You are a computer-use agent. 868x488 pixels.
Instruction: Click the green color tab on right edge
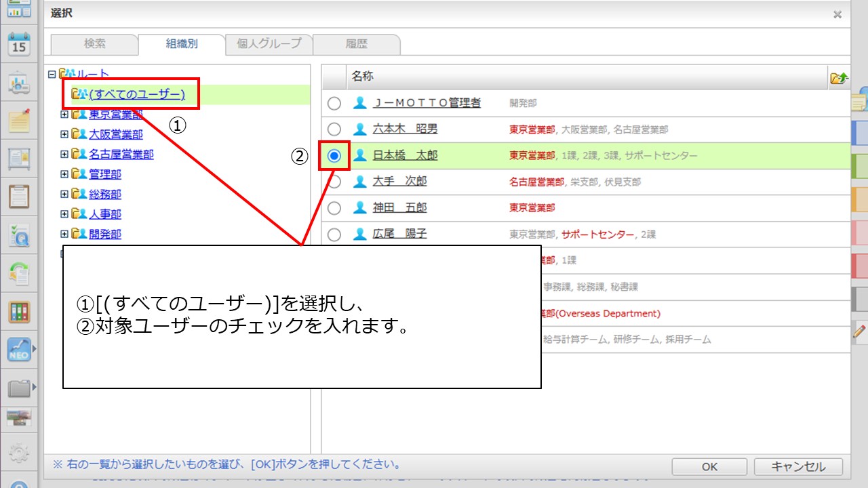[x=859, y=165]
